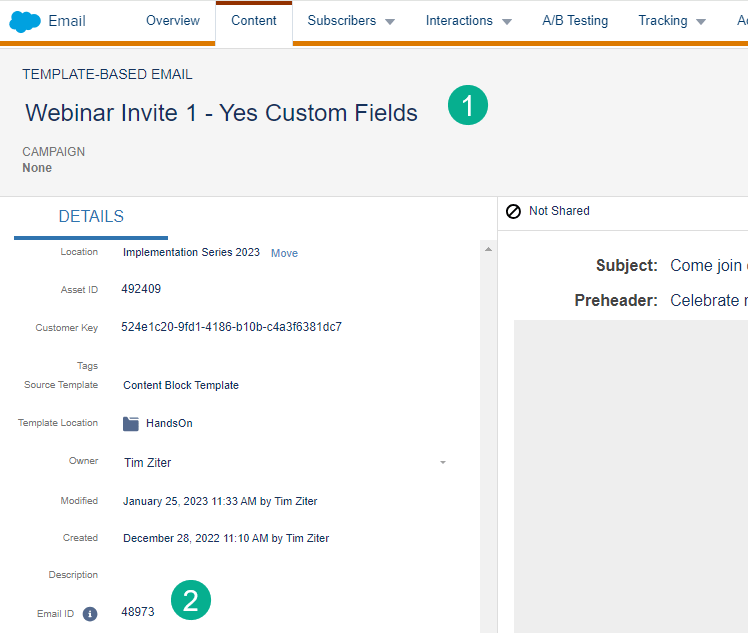Click the email title Webinar Invite 1
Image resolution: width=748 pixels, height=633 pixels.
click(221, 113)
